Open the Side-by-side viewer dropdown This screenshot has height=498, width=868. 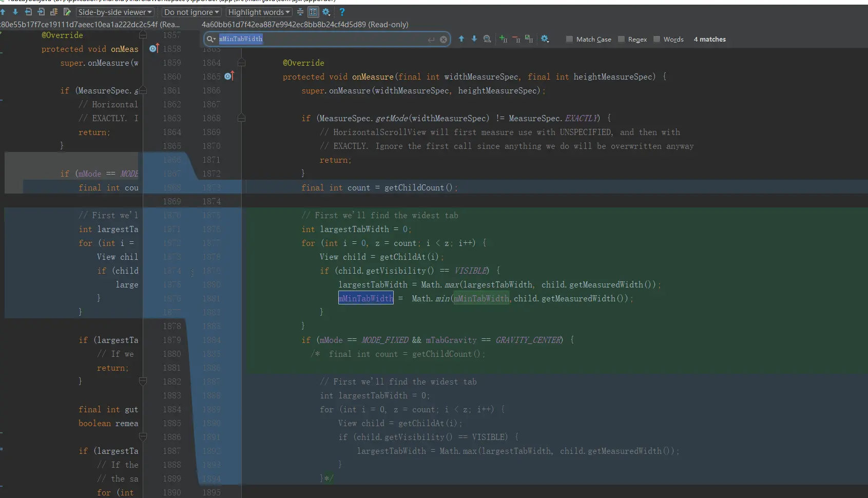(115, 12)
